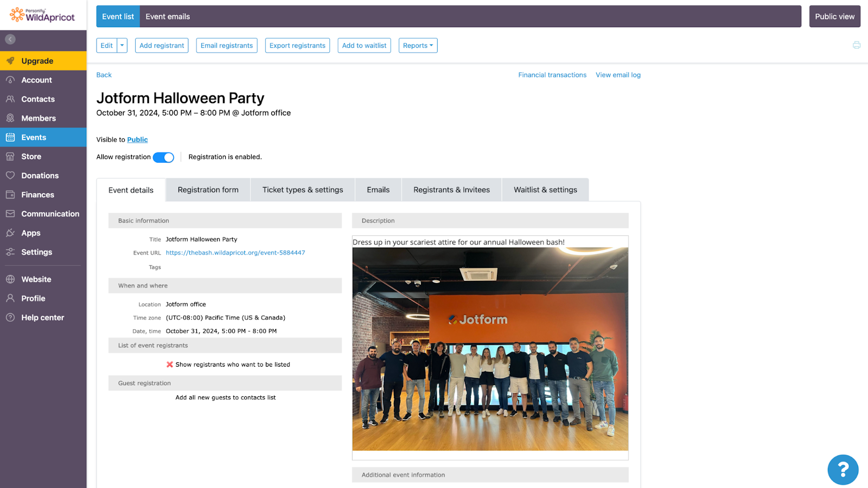Image resolution: width=868 pixels, height=488 pixels.
Task: Open the Ticket types & settings tab
Action: [303, 190]
